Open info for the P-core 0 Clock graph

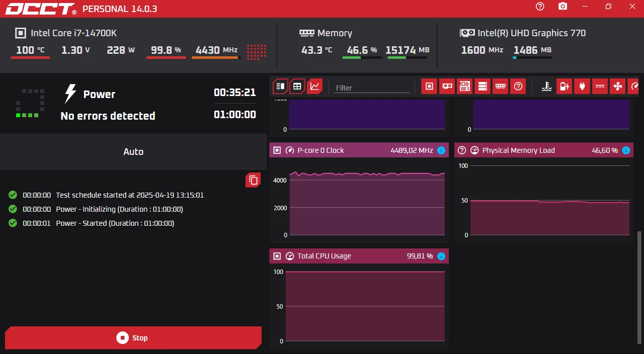point(441,150)
